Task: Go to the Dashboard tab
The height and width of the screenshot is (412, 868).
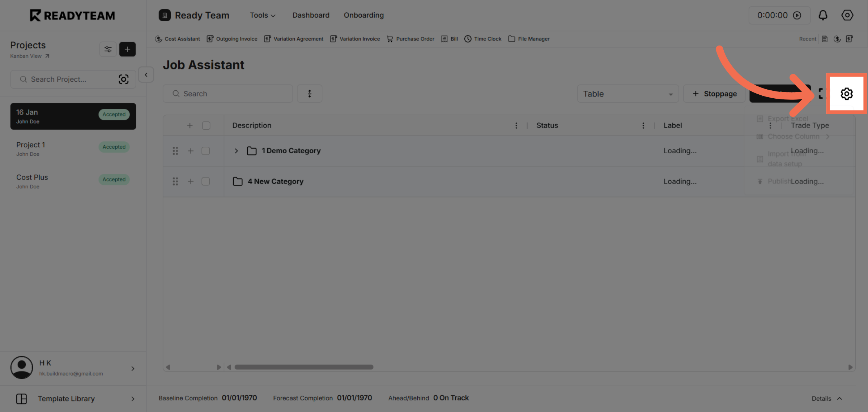Action: click(311, 15)
